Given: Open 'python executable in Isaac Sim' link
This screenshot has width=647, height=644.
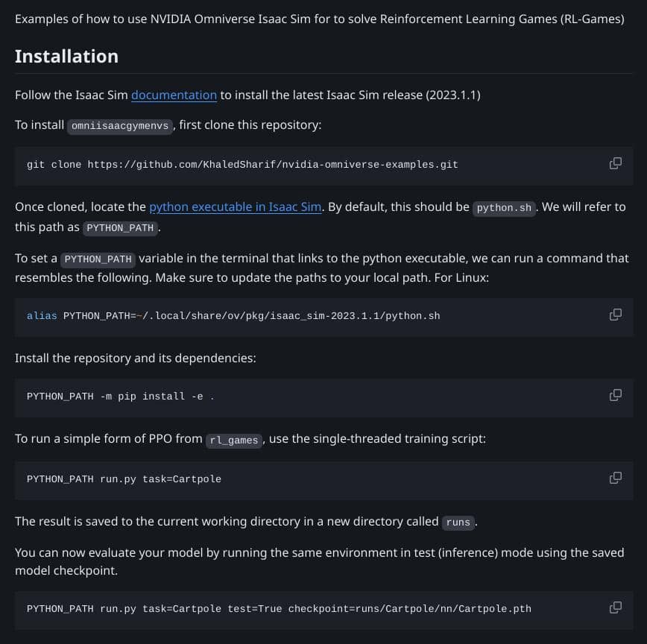Looking at the screenshot, I should coord(236,206).
